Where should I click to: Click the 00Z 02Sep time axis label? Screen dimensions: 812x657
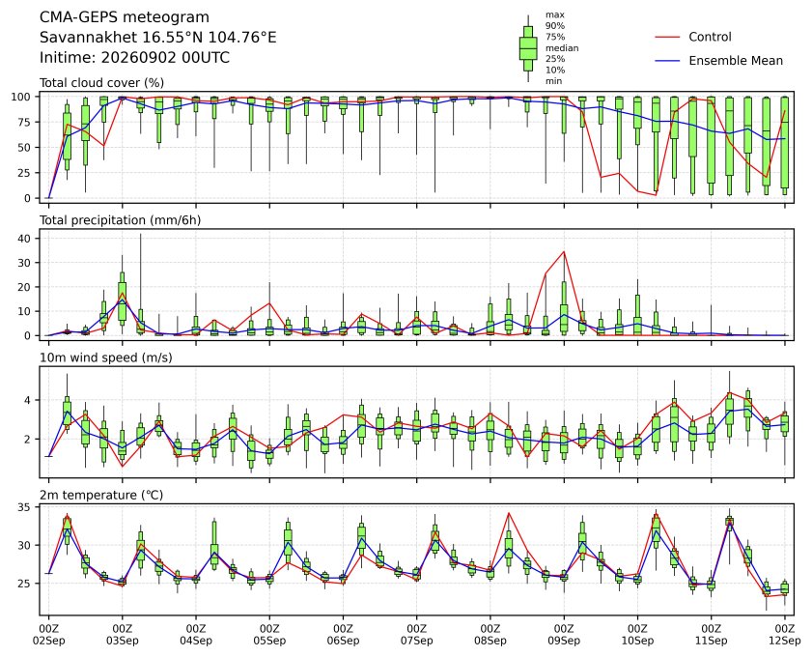point(48,635)
